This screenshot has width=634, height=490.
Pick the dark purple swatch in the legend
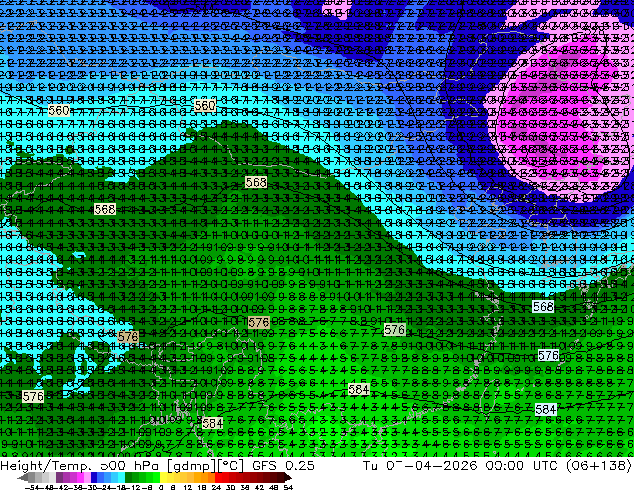pyautogui.click(x=59, y=478)
